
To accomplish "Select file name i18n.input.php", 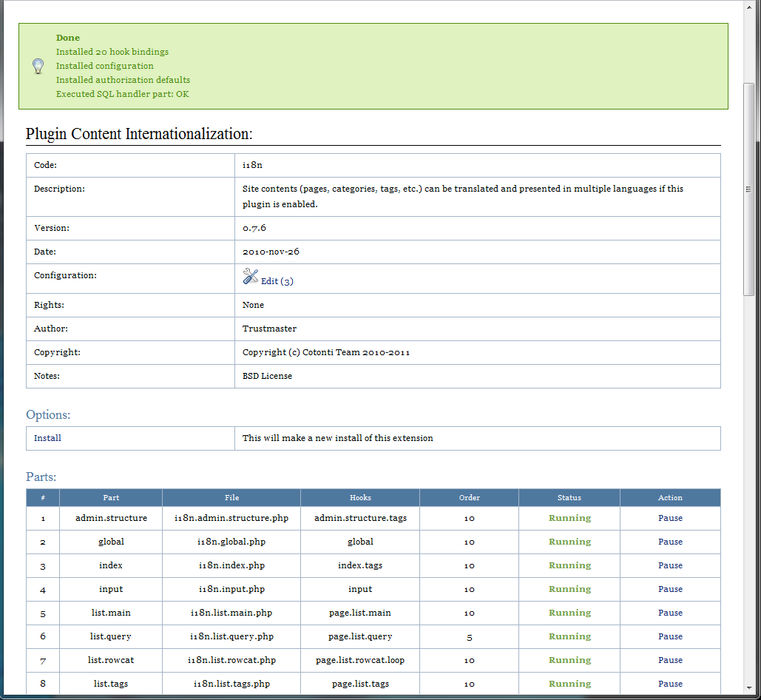I will 231,589.
